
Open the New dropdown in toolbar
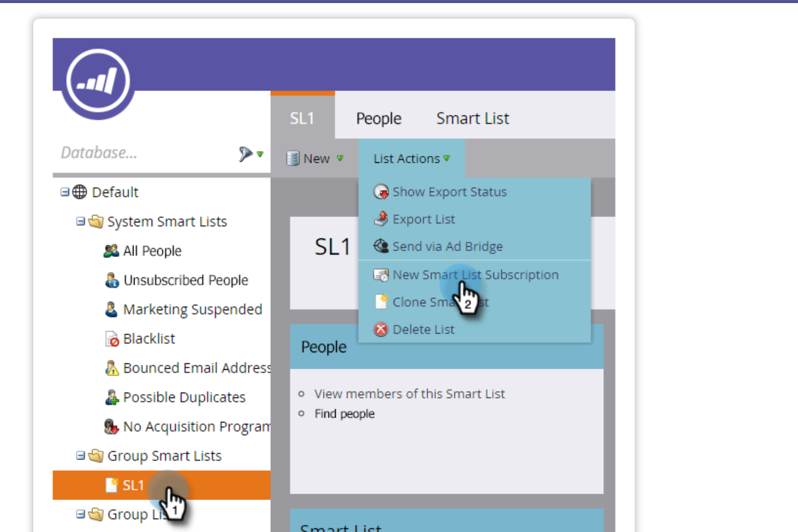(x=315, y=159)
